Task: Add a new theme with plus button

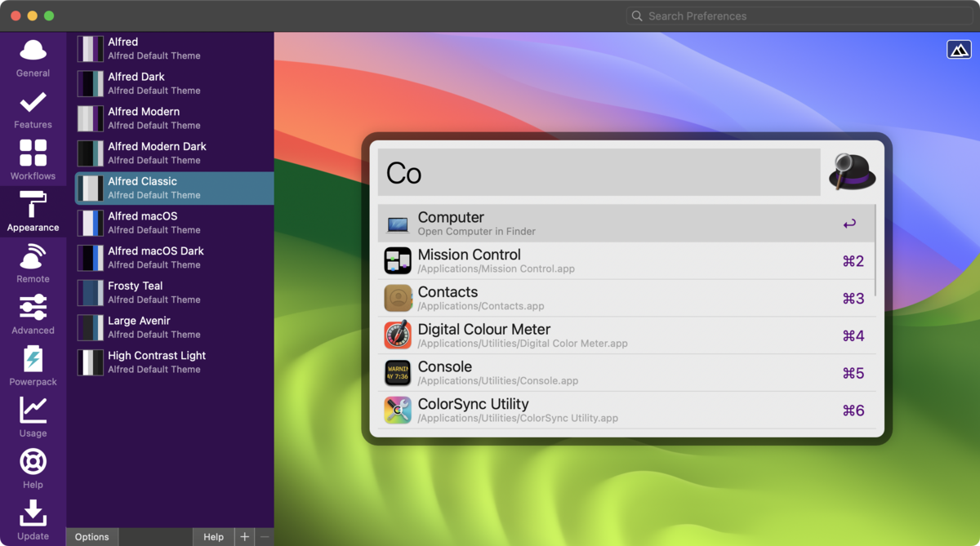Action: click(244, 537)
